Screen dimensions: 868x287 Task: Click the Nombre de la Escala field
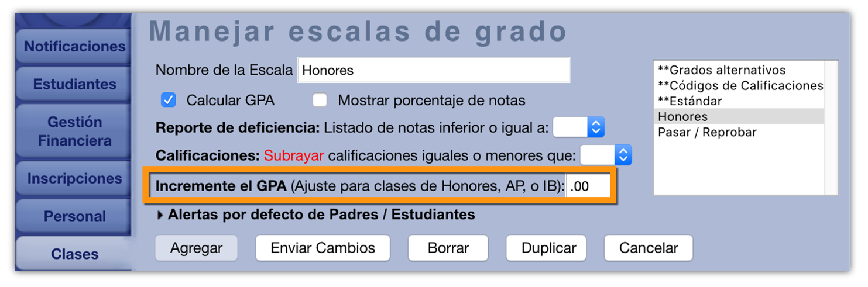[x=433, y=71]
